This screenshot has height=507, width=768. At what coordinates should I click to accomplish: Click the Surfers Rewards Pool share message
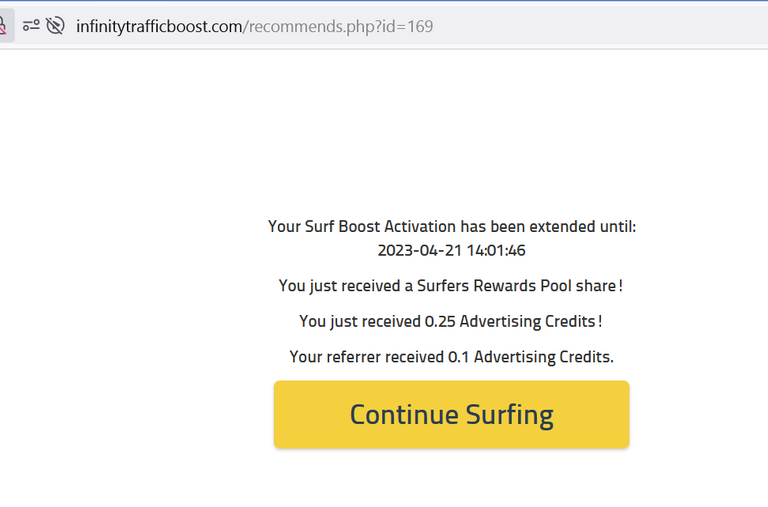451,286
